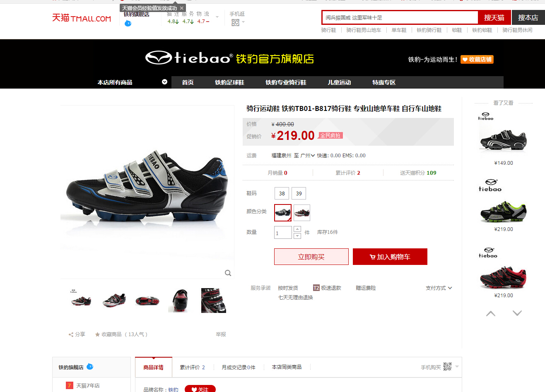Click the 立即购买 buy now button

(x=311, y=257)
